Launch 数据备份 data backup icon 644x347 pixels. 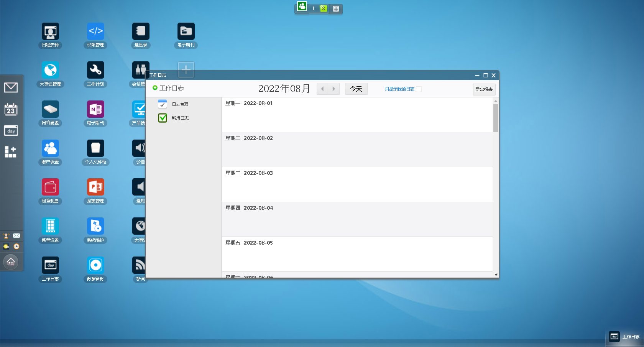pyautogui.click(x=95, y=265)
